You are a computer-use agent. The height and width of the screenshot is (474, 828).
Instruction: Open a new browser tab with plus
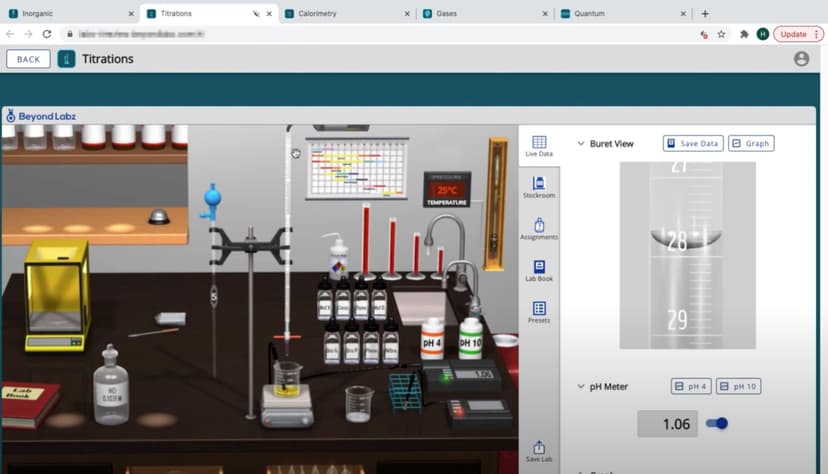704,14
